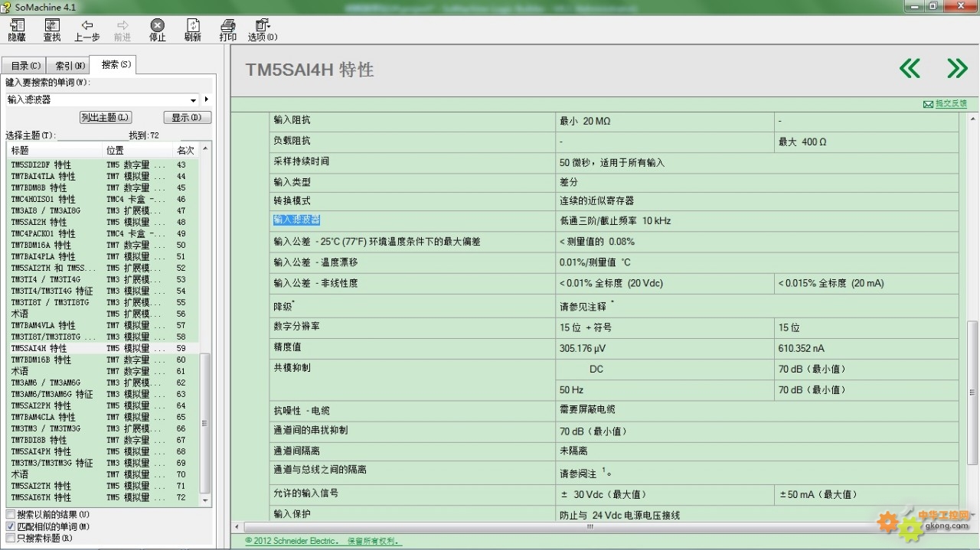Click the content pane horizontal scrollbar thumb
The image size is (980, 550).
[x=590, y=527]
